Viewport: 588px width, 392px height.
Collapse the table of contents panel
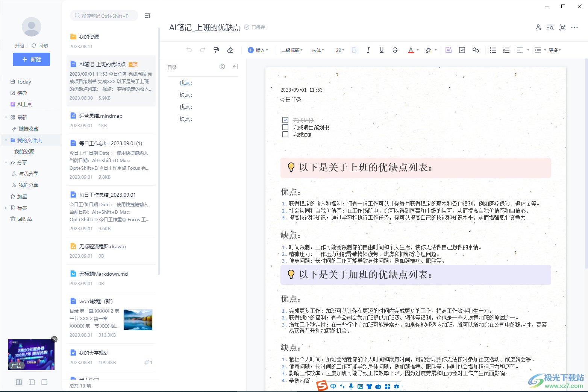click(235, 67)
